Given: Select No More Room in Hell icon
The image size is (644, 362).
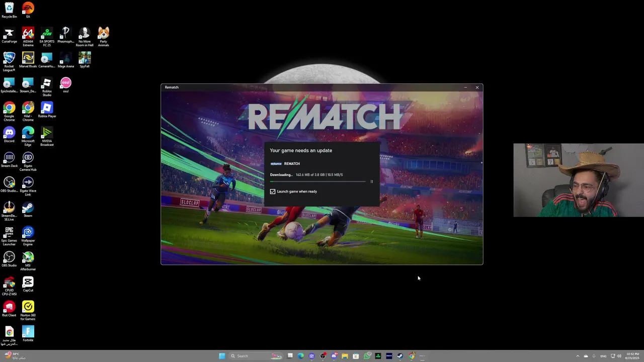Looking at the screenshot, I should 85,37.
